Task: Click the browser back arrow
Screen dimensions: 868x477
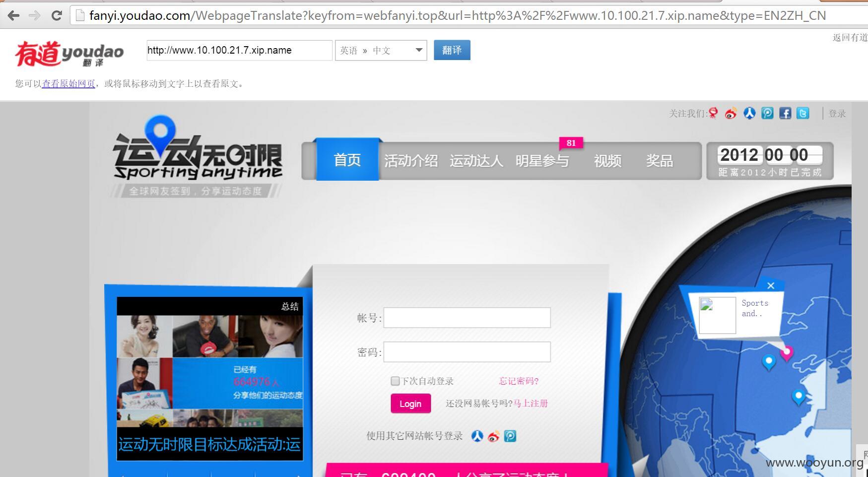Action: (13, 16)
